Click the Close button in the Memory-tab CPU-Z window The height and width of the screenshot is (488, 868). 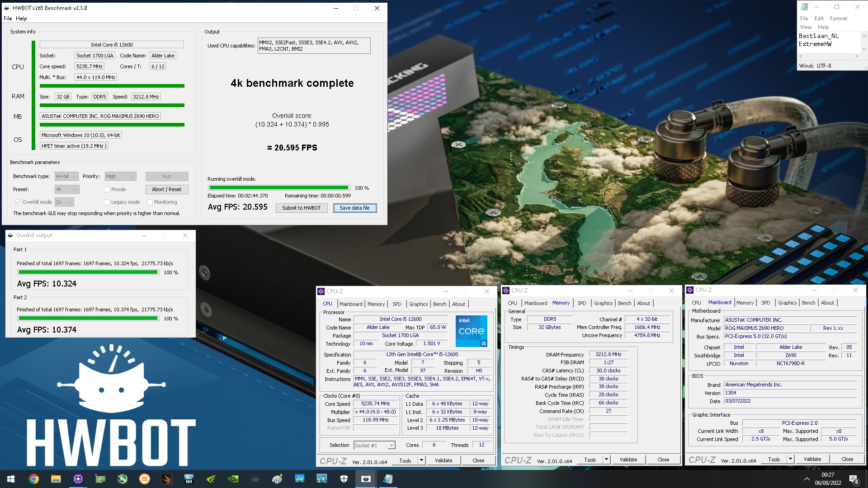[663, 460]
